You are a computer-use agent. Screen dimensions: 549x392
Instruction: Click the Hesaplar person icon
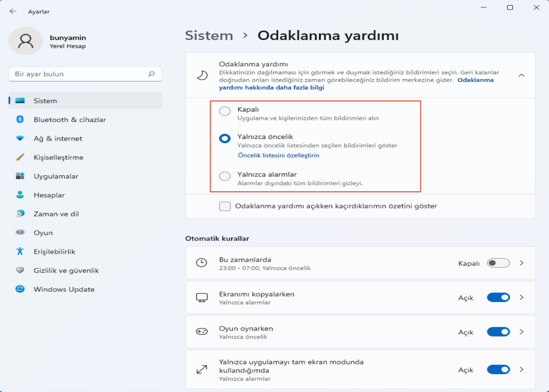(x=20, y=195)
